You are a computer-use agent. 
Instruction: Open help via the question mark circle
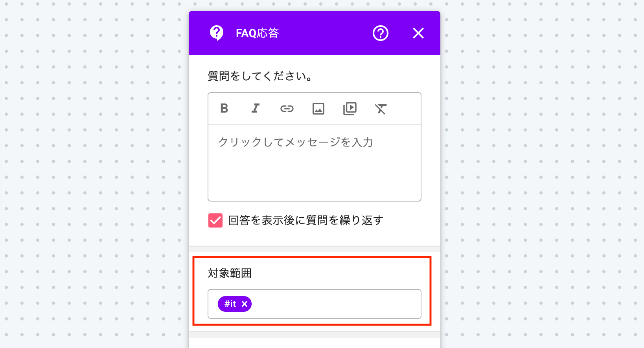(x=381, y=33)
